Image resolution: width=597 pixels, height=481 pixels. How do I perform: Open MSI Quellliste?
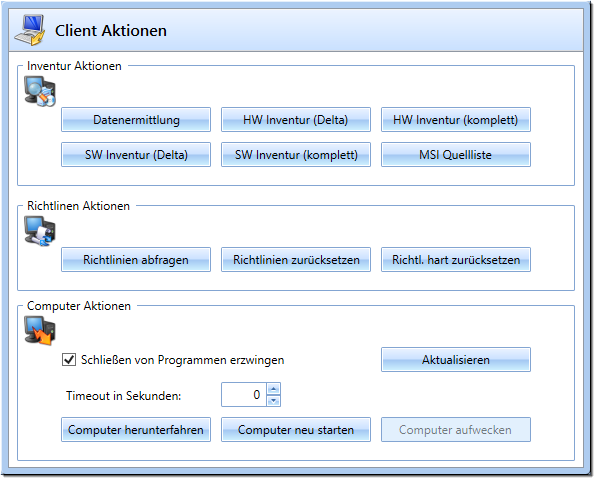[456, 155]
